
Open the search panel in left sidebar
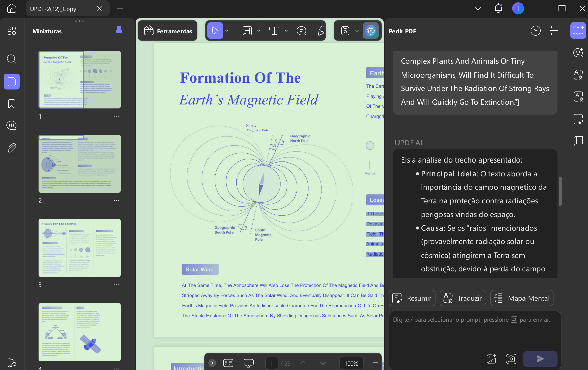pos(12,59)
